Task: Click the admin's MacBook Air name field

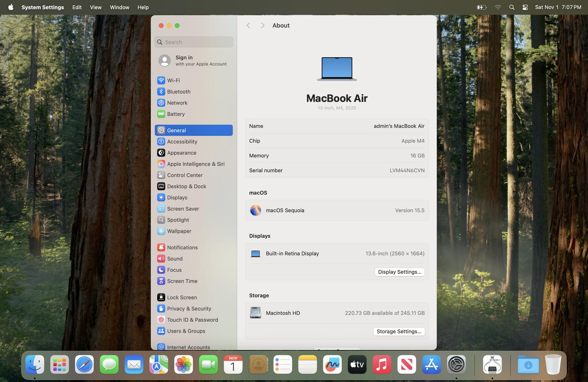Action: click(399, 126)
